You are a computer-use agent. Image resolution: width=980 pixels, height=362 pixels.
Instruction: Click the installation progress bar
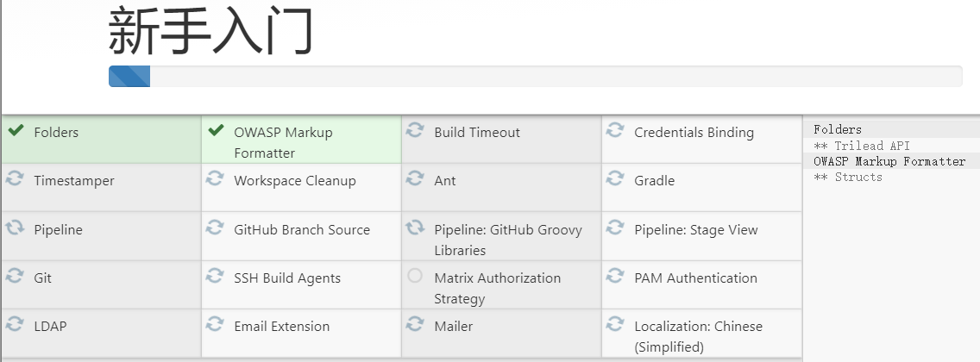tap(535, 76)
